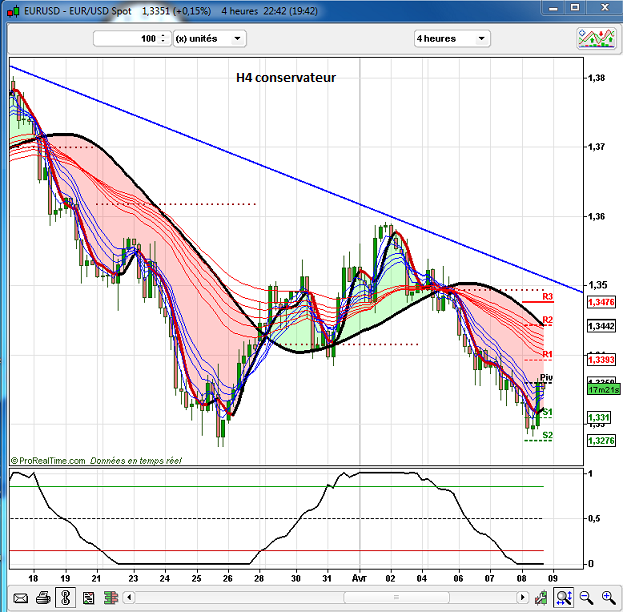Zoom in with plus magnifier
This screenshot has height=612, width=623.
point(607,598)
